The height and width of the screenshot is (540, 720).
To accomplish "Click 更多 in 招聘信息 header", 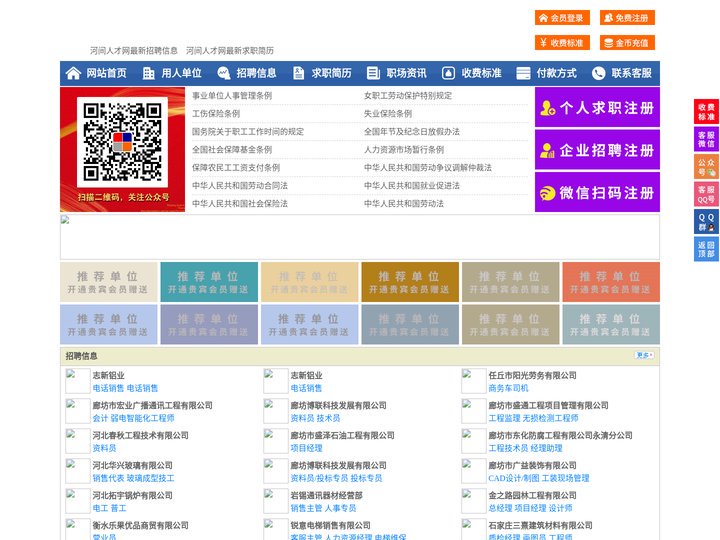I will tap(644, 355).
